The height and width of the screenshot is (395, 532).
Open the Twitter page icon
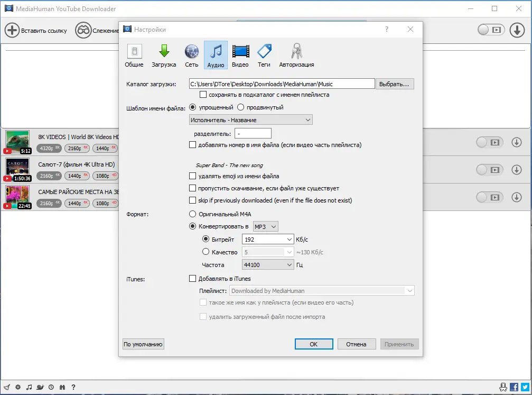[525, 387]
